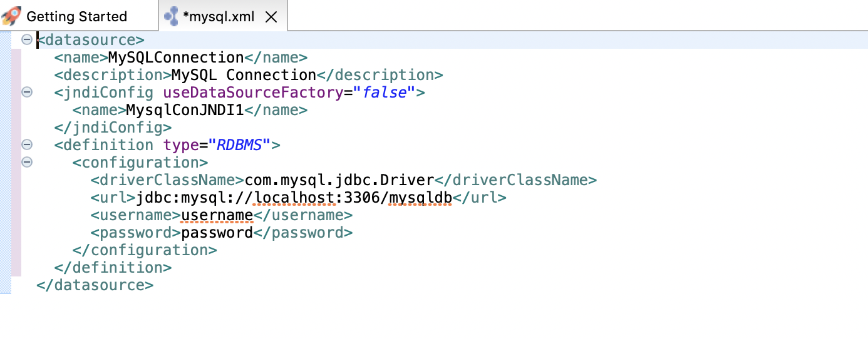Close the *mysql.xml tab

point(271,17)
